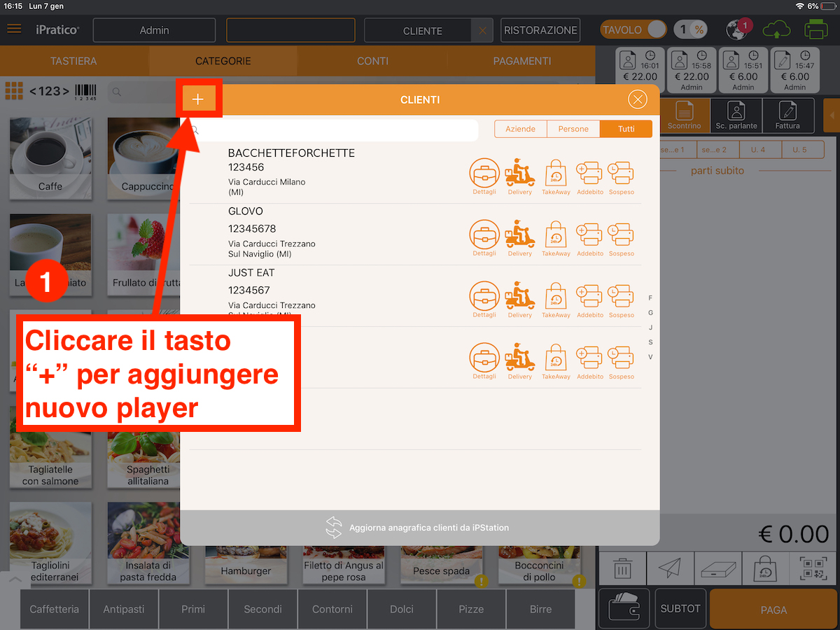
Task: Open the CLIENTE field
Action: click(418, 31)
